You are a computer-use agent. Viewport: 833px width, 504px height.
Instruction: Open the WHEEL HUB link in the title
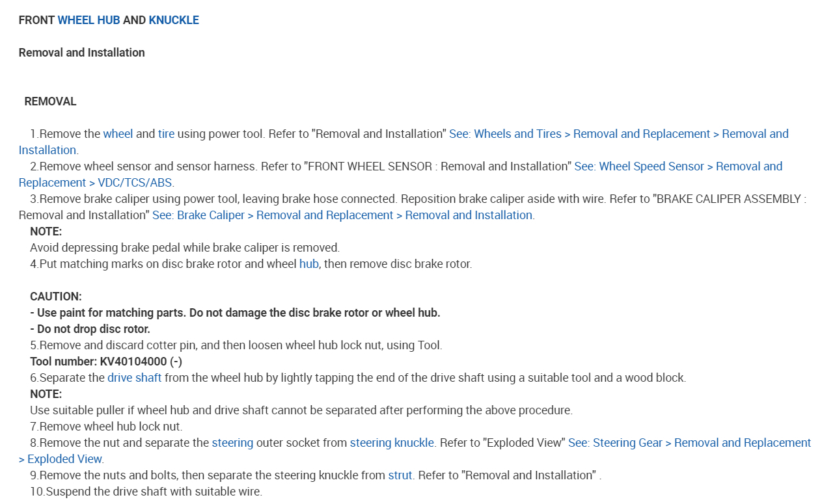(x=89, y=20)
